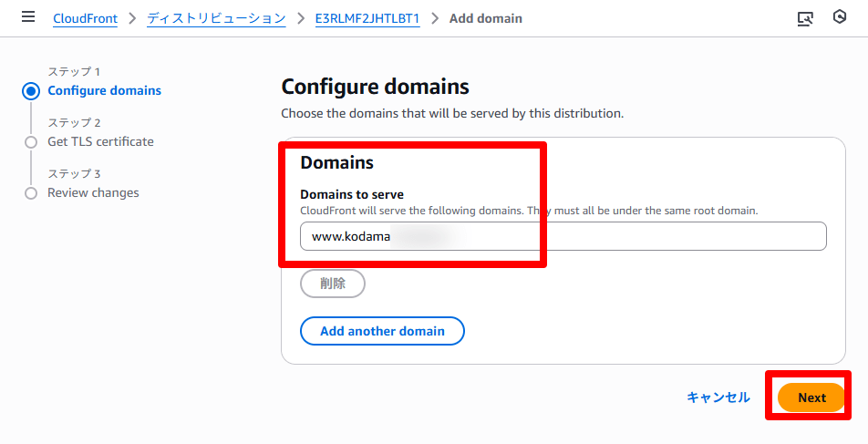The height and width of the screenshot is (444, 868).
Task: Click the Configure domains step label
Action: [104, 90]
